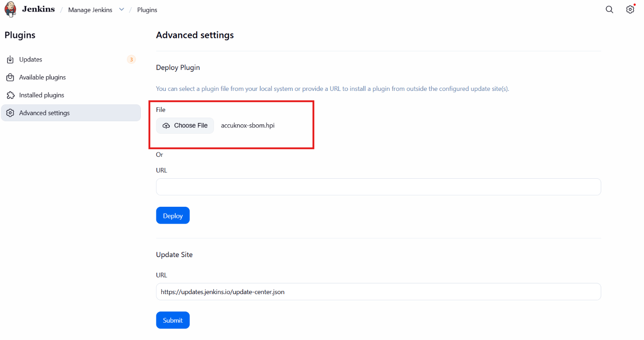
Task: Click the Choose File button
Action: click(x=185, y=126)
